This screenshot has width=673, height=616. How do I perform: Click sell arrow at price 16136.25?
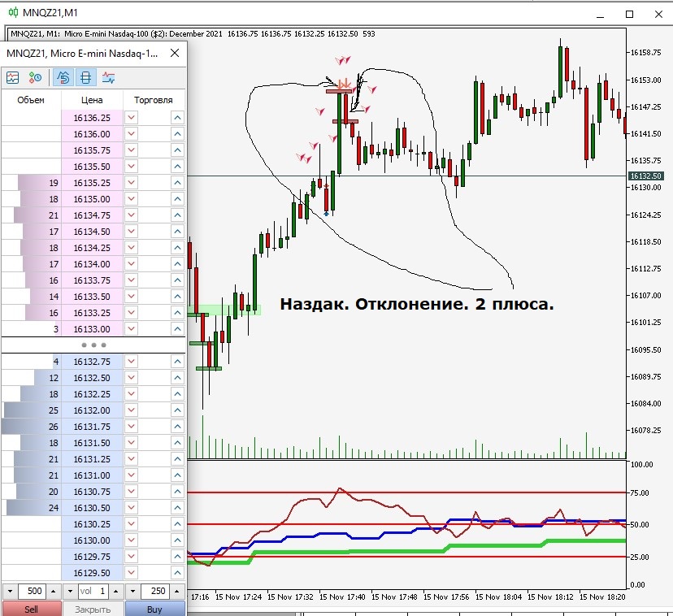point(132,118)
